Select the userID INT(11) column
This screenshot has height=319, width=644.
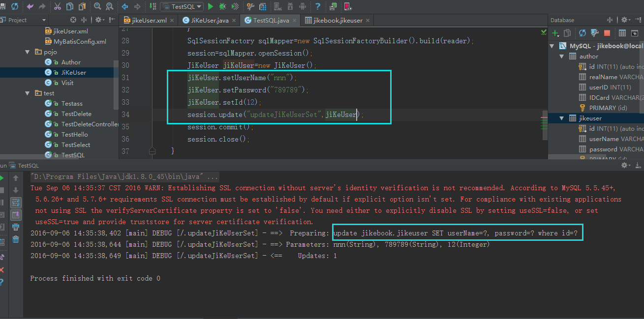click(x=606, y=87)
